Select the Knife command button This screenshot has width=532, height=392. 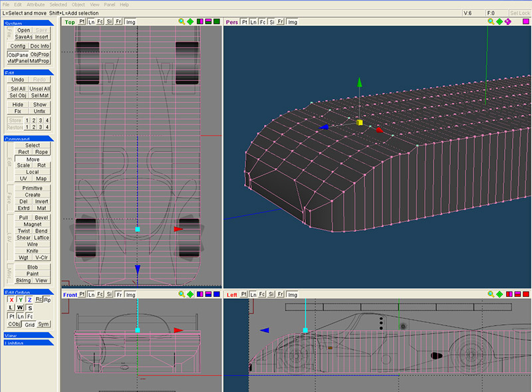[x=33, y=250]
